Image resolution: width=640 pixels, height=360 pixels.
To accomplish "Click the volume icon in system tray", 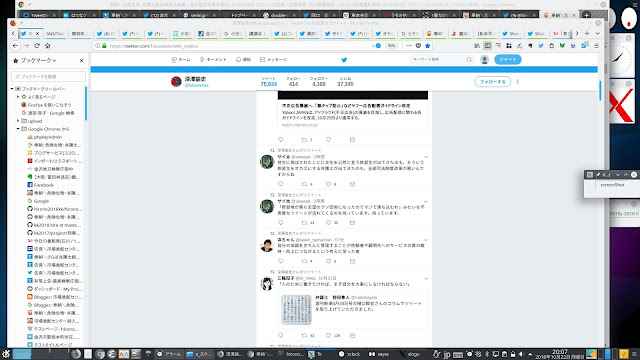I will 521,354.
